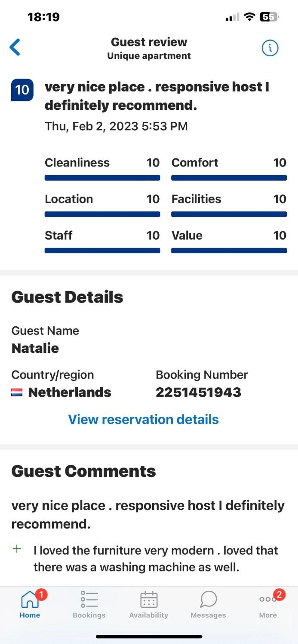Tap the Home tab notification badge

coord(41,594)
